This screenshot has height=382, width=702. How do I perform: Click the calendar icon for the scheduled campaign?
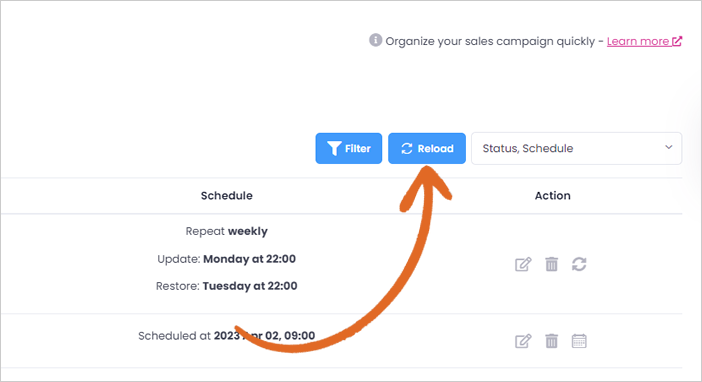(579, 341)
